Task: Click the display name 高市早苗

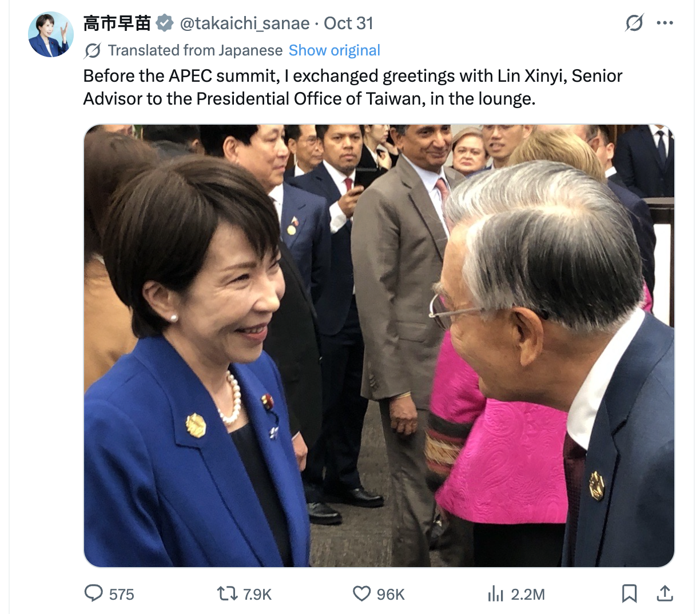Action: 117,23
